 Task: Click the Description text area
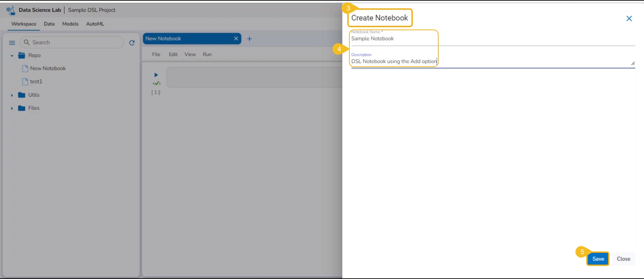493,61
